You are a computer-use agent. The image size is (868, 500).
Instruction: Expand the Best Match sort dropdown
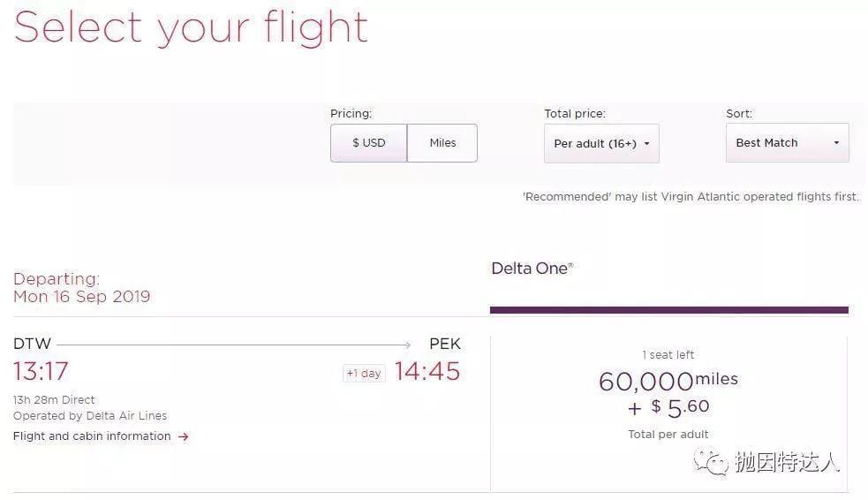coord(787,143)
